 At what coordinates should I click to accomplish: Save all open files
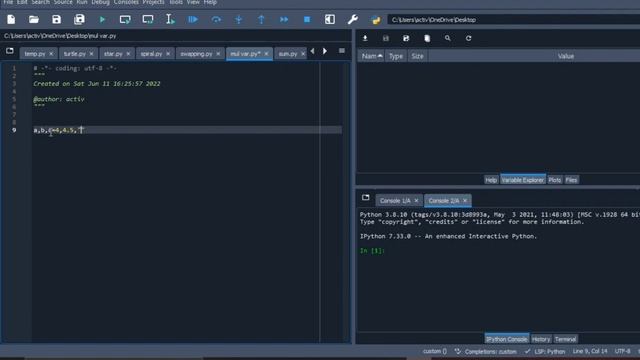pyautogui.click(x=79, y=19)
